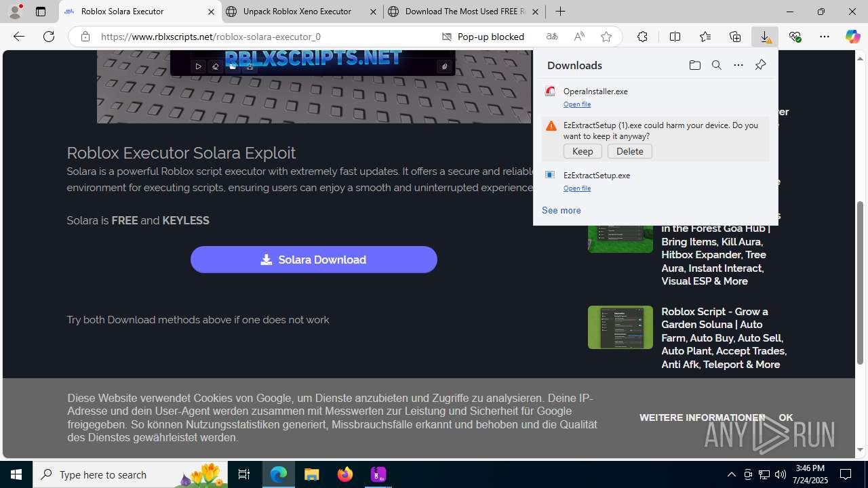Open the Collections icon
This screenshot has width=868, height=488.
click(735, 37)
